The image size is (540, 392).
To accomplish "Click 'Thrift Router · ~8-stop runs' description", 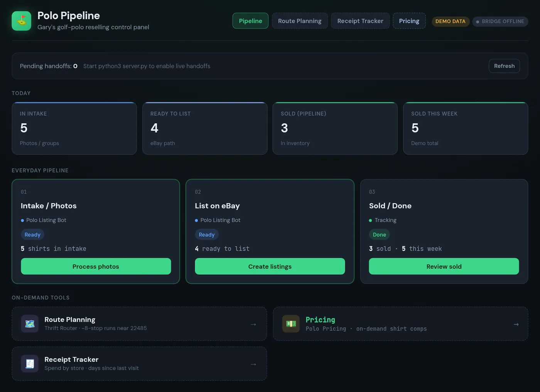I will pos(96,328).
